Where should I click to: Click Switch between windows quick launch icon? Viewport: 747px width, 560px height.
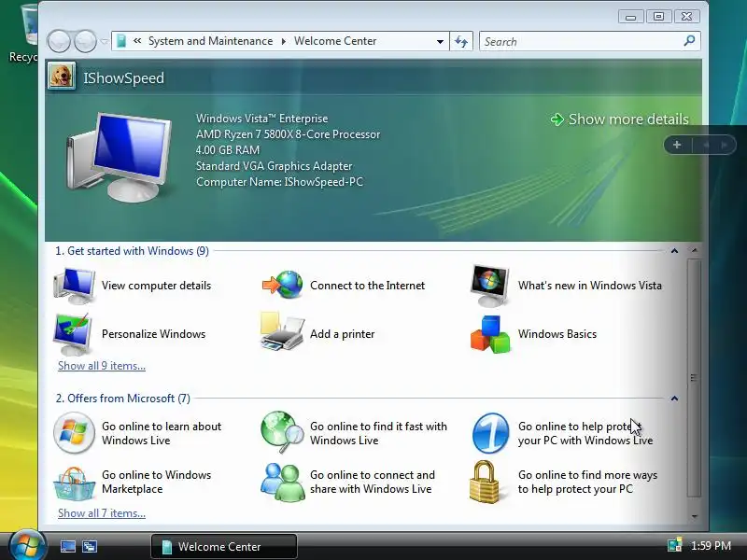(x=90, y=546)
